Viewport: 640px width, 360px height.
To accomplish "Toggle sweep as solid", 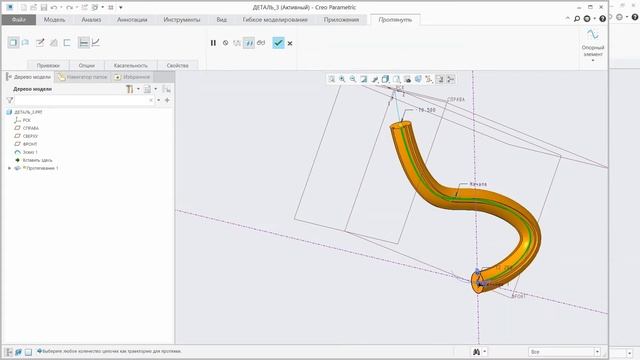I will (x=13, y=42).
